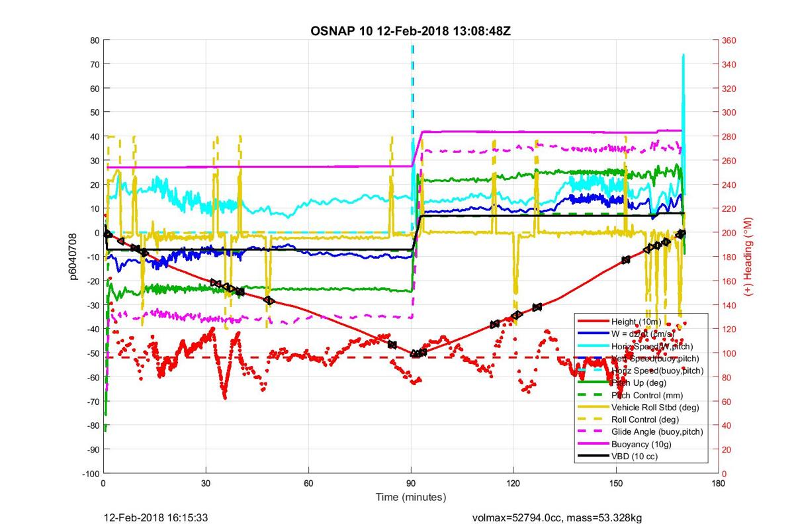
Task: Click the -70 tick on the left axis
Action: [x=93, y=402]
